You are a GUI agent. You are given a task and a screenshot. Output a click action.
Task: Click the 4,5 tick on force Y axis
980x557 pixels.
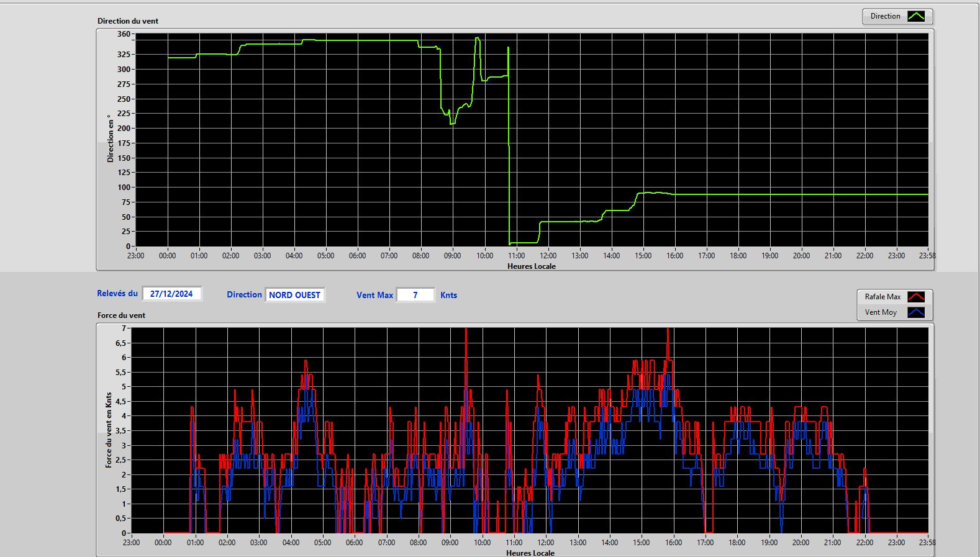(x=120, y=402)
